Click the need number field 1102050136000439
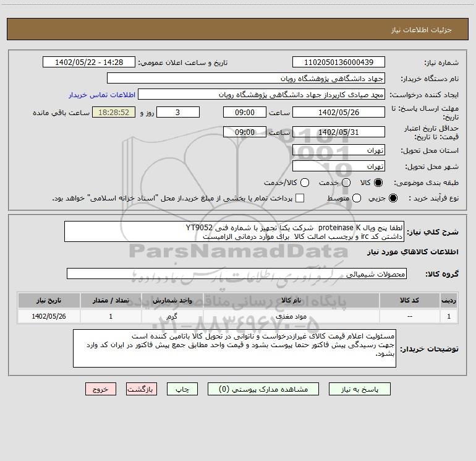476x461 pixels. pos(339,62)
